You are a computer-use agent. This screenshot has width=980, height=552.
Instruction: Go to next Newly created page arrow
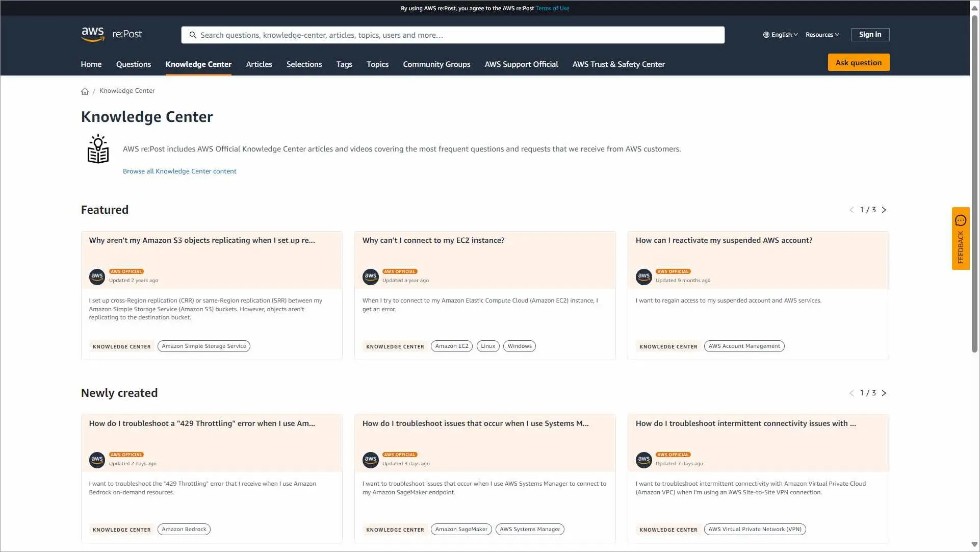click(884, 393)
